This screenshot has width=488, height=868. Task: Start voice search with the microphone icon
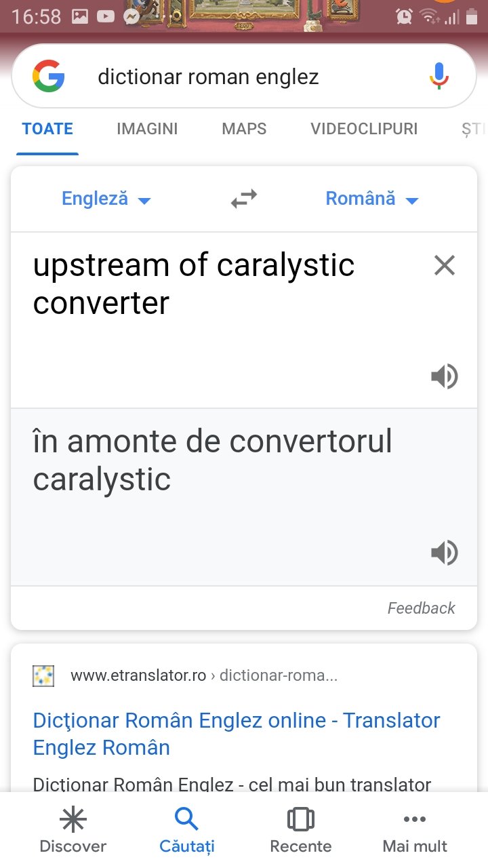coord(439,76)
